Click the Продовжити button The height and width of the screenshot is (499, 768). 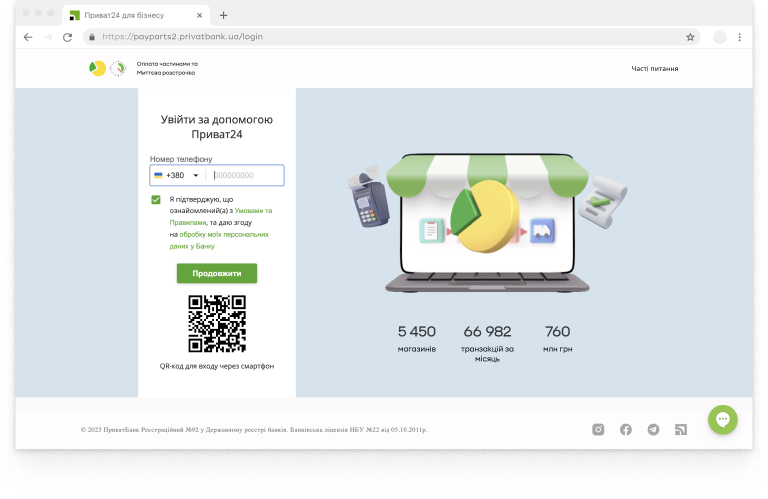pos(217,273)
